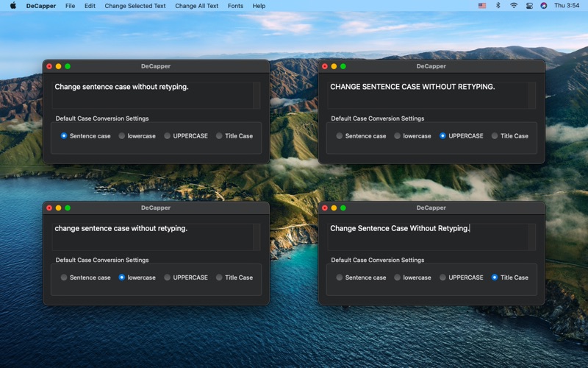Click the Bluetooth status icon
The image size is (588, 368).
point(498,6)
